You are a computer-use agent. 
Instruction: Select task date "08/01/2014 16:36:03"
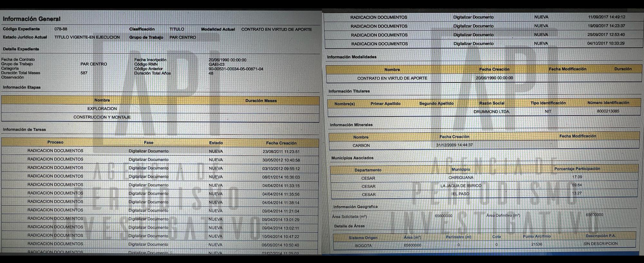click(x=281, y=177)
